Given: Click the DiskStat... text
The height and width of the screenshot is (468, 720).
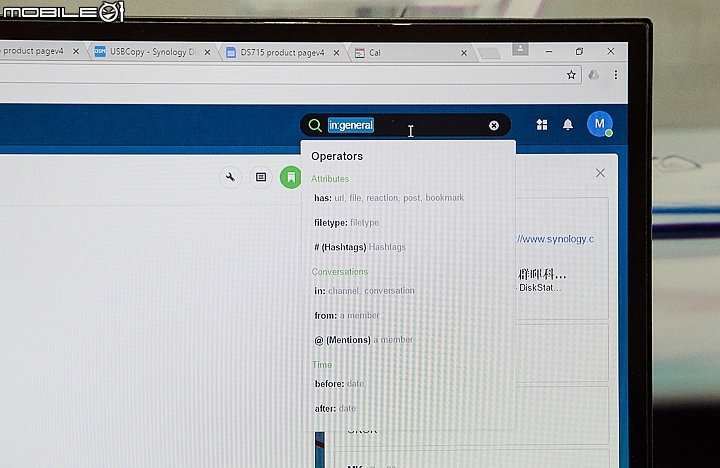Looking at the screenshot, I should coord(540,288).
